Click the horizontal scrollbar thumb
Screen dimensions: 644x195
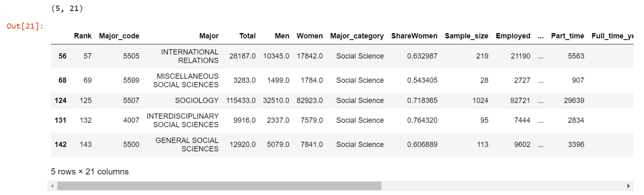(x=219, y=186)
